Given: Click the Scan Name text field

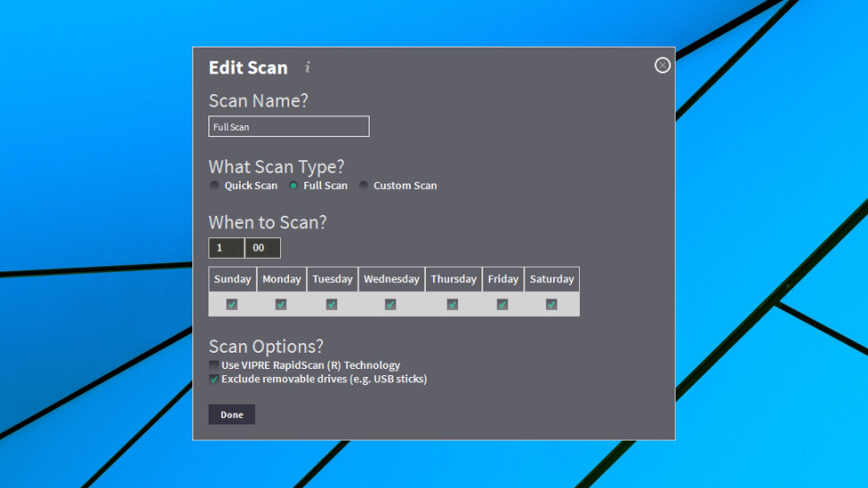Looking at the screenshot, I should [289, 126].
